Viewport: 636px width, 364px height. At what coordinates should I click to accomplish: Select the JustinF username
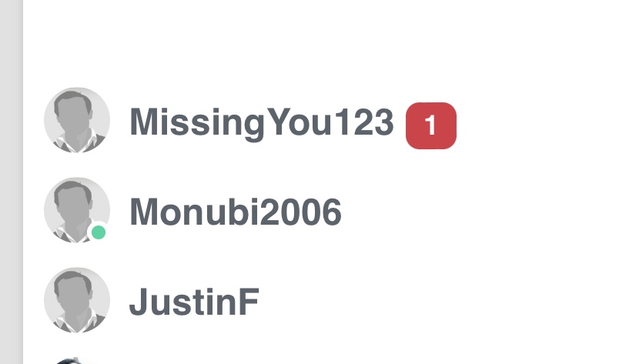194,302
